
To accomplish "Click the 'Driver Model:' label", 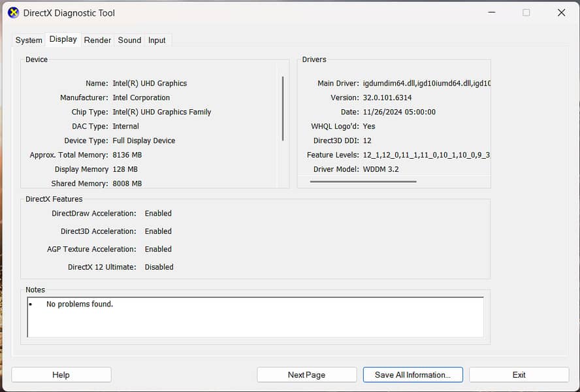I will pos(336,169).
